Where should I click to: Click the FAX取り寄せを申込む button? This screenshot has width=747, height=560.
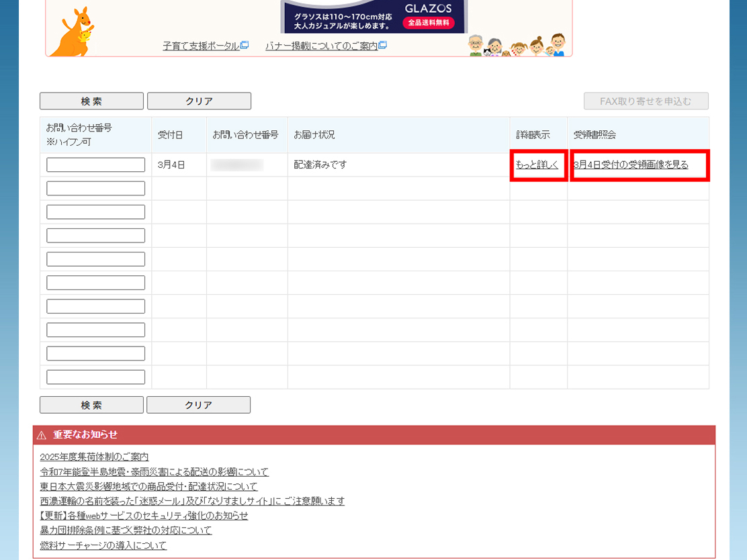point(646,101)
